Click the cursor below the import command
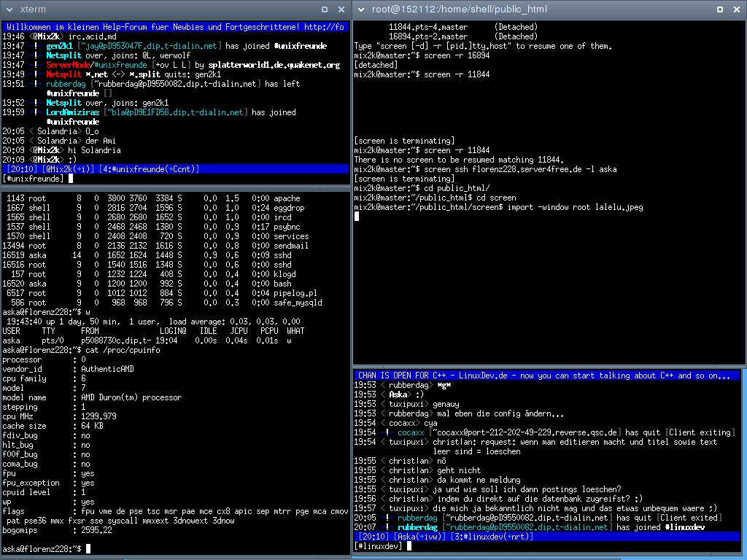This screenshot has width=747, height=560. pyautogui.click(x=357, y=217)
